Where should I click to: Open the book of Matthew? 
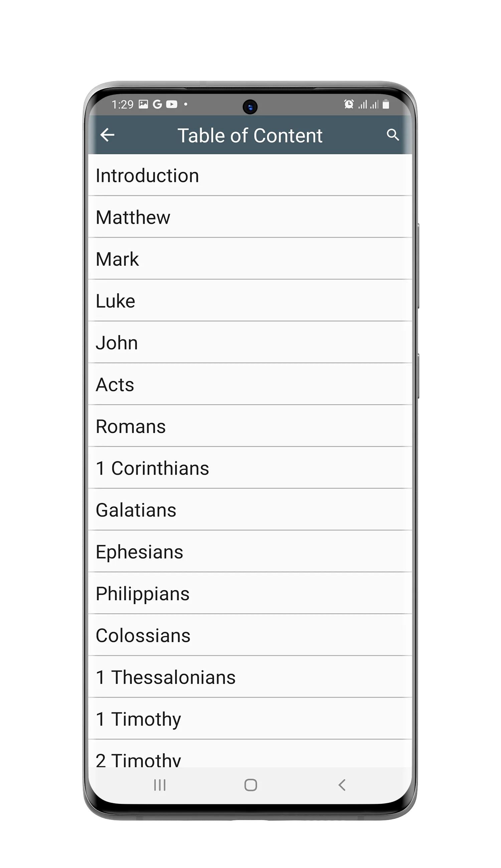(x=250, y=217)
